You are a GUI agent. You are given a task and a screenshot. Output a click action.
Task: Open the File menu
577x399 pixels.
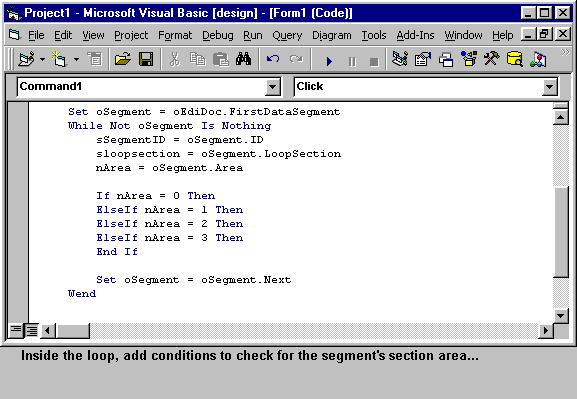(x=36, y=35)
